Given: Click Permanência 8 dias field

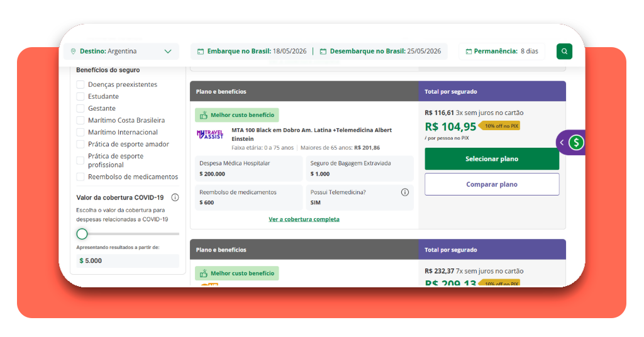Looking at the screenshot, I should (502, 52).
